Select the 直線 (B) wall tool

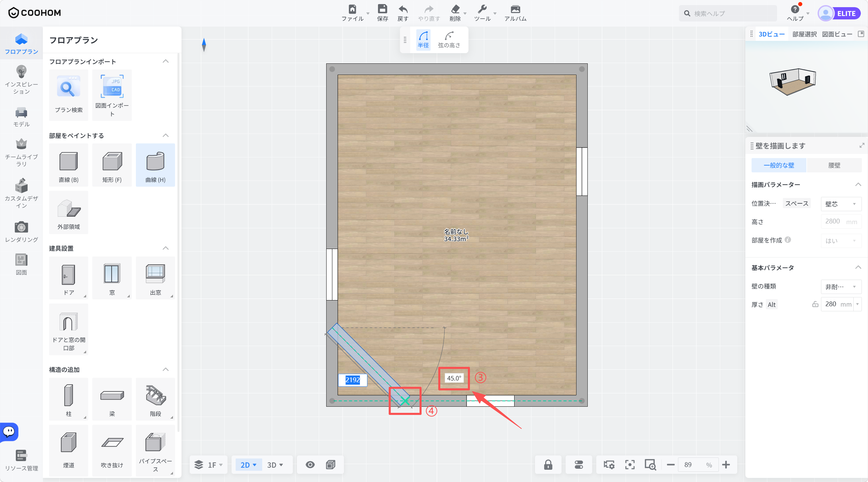point(68,165)
